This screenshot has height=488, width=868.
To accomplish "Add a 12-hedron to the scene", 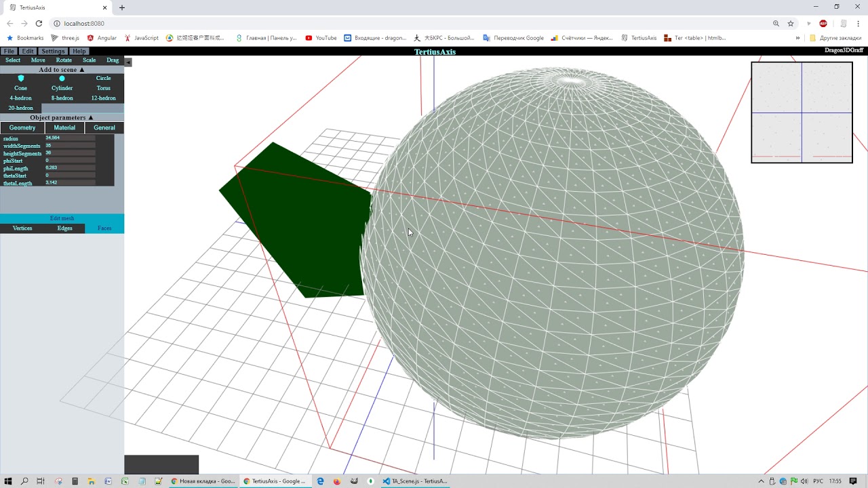I will [x=103, y=98].
